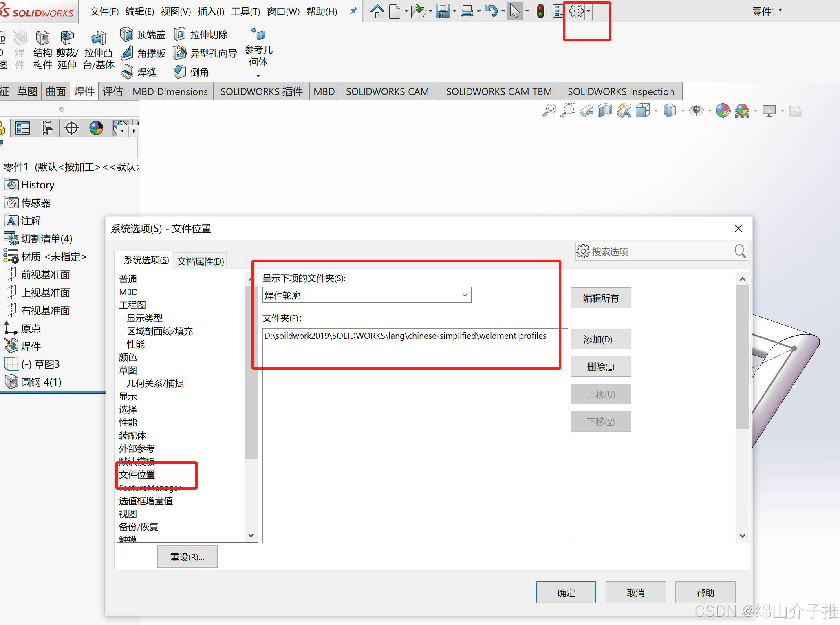Viewport: 840px width, 625px height.
Task: Click the Extruded Cut tool icon
Action: click(180, 34)
